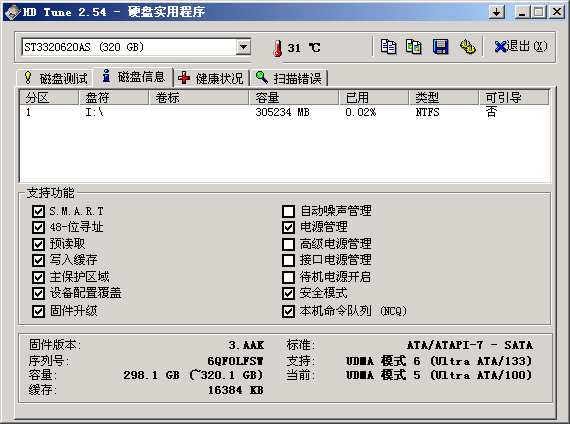
Task: Click the thermometer temperature icon
Action: coord(278,48)
